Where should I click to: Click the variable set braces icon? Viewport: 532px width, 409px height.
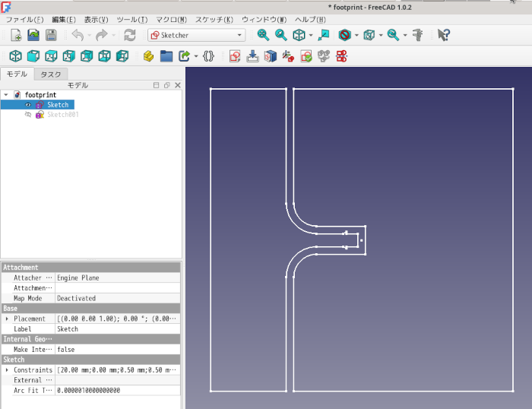click(x=208, y=56)
